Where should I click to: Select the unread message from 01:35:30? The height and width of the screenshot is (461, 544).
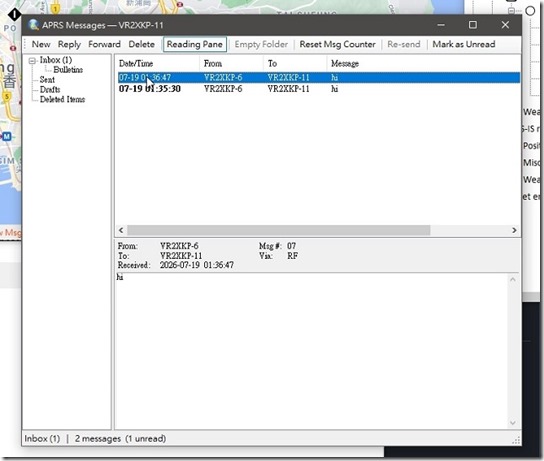point(318,89)
